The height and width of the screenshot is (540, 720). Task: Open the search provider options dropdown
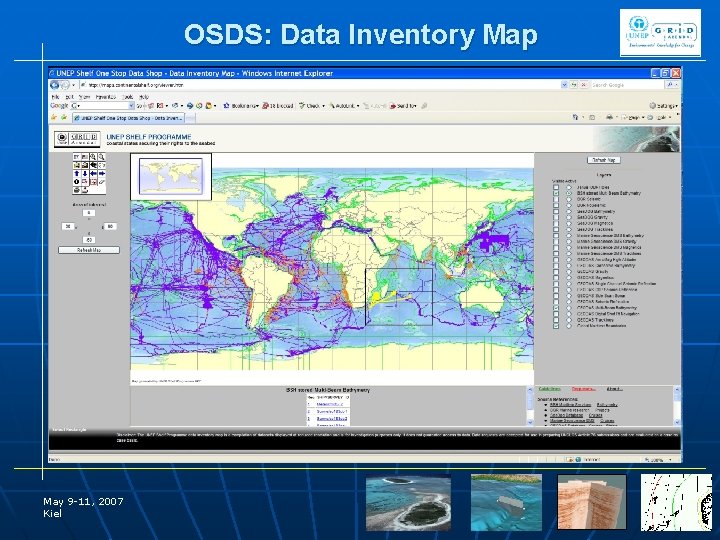click(x=677, y=85)
